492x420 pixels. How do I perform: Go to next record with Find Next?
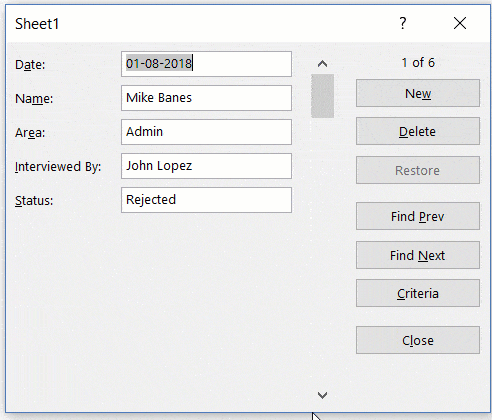tap(418, 255)
